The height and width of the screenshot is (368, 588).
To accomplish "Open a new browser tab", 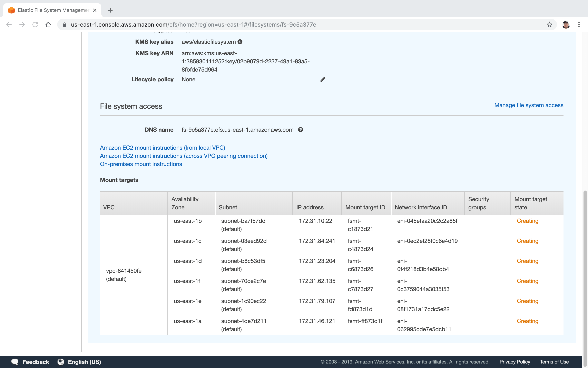I will point(110,10).
